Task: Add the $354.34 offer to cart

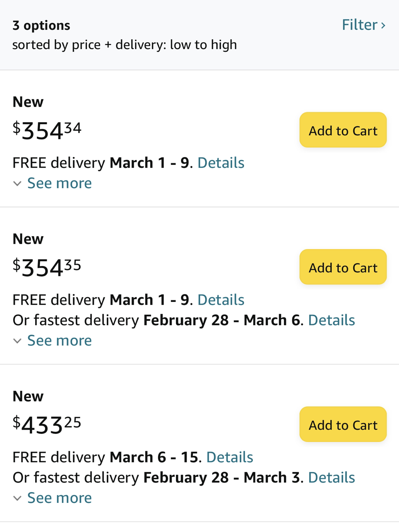Action: (343, 130)
